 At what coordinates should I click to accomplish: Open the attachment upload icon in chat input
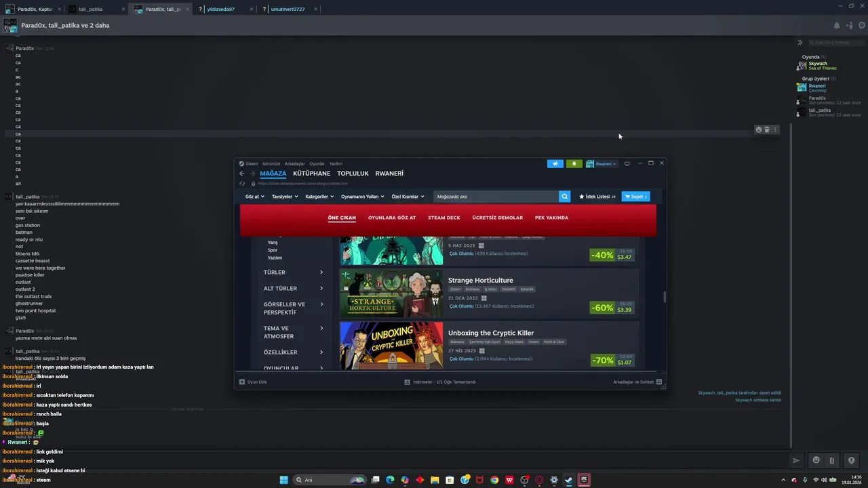point(831,460)
